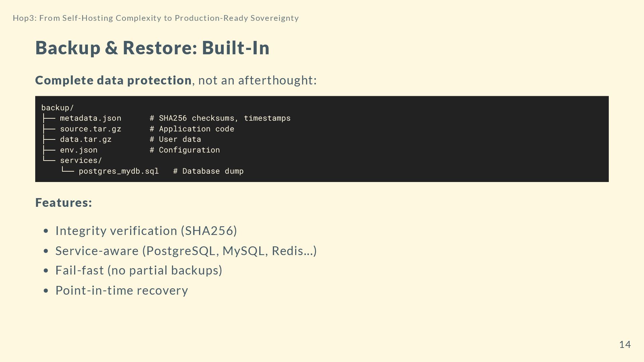Click the slide page number 14
Viewport: 644px width, 362px height.
click(625, 345)
